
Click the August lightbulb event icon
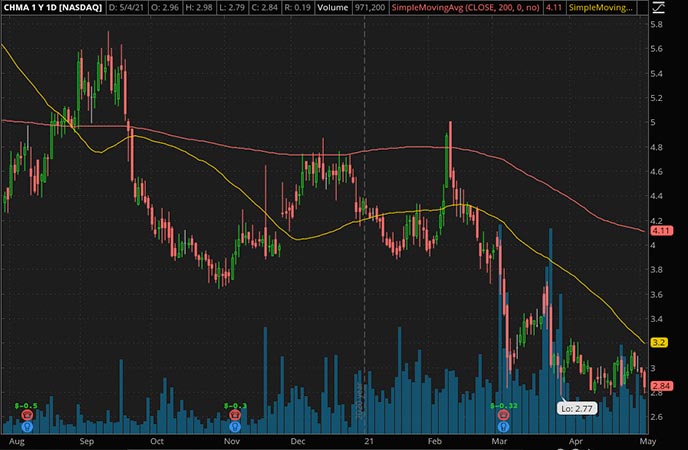26,425
